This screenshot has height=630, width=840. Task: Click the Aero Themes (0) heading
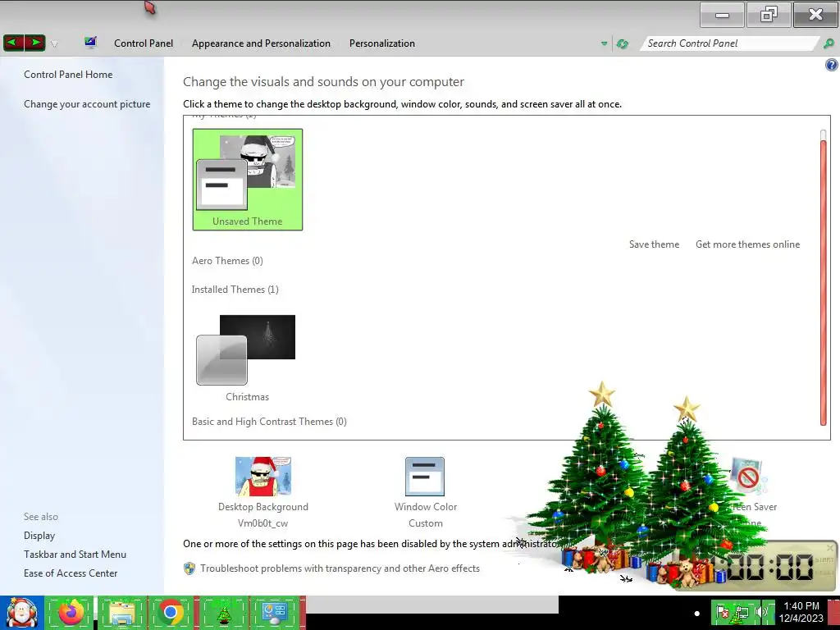point(227,261)
